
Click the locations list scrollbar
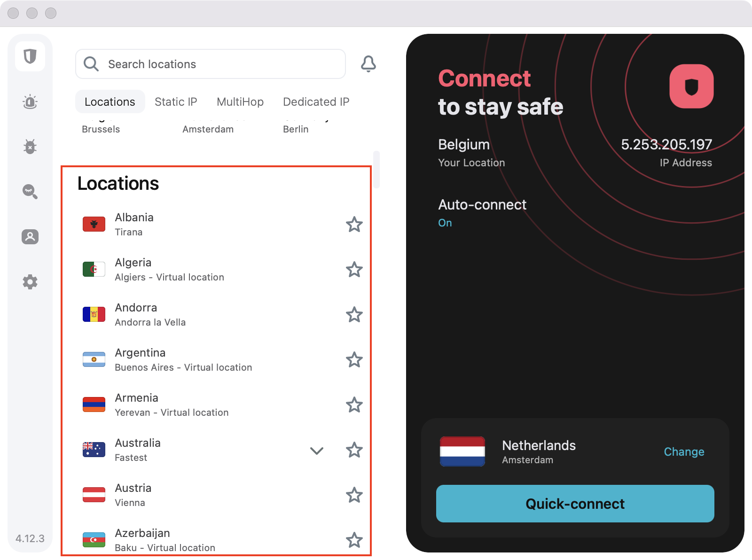pos(376,170)
